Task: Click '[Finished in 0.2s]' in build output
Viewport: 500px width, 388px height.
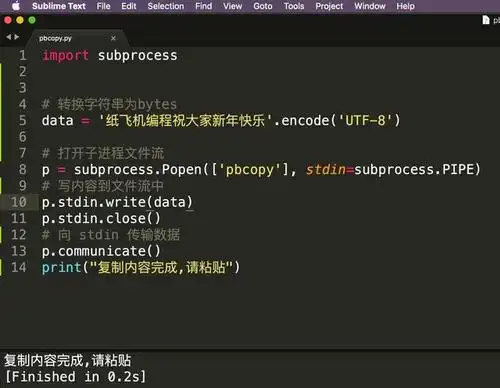Action: (76, 377)
